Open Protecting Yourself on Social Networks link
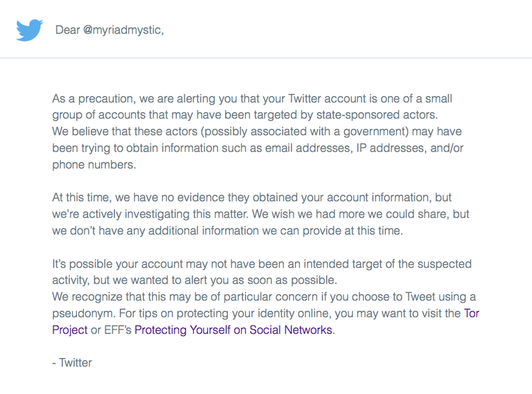 tap(233, 330)
